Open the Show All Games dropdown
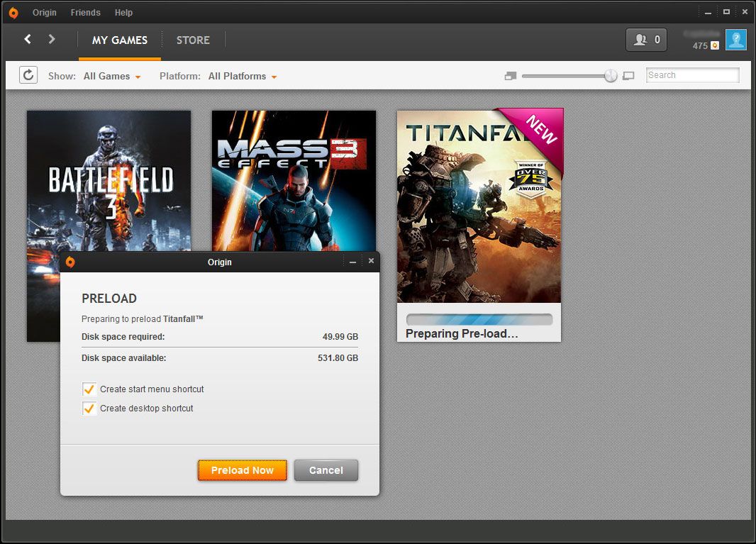The image size is (756, 544). click(x=111, y=76)
